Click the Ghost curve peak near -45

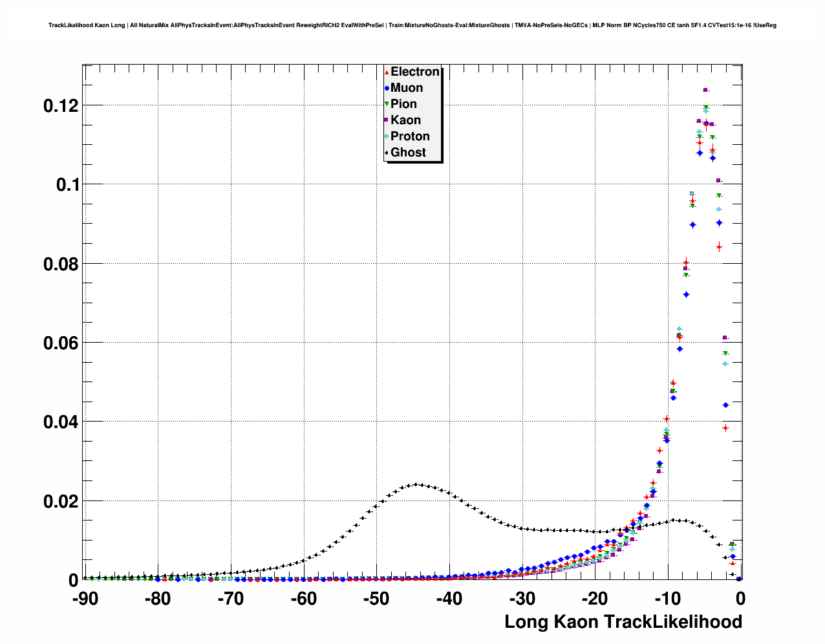coord(416,484)
